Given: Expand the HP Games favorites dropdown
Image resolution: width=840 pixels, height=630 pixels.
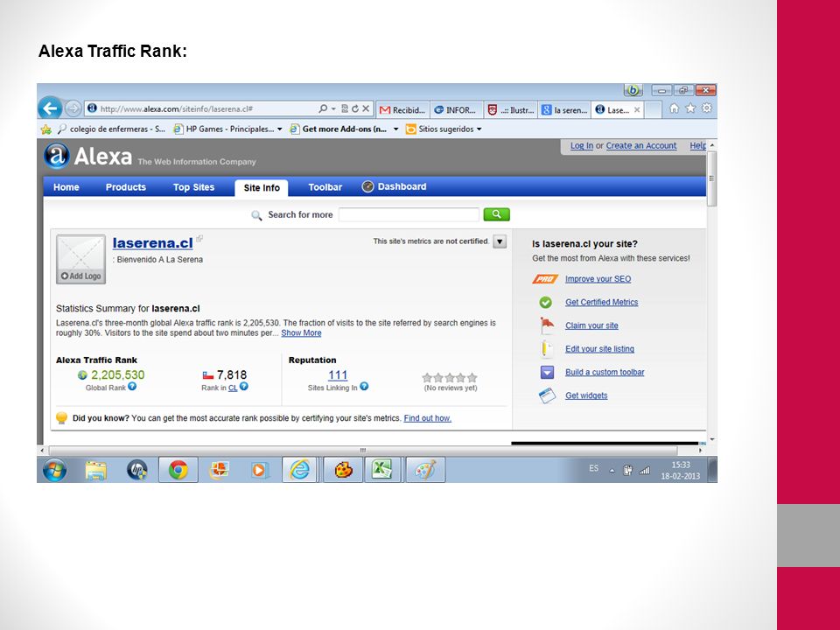Looking at the screenshot, I should tap(280, 129).
